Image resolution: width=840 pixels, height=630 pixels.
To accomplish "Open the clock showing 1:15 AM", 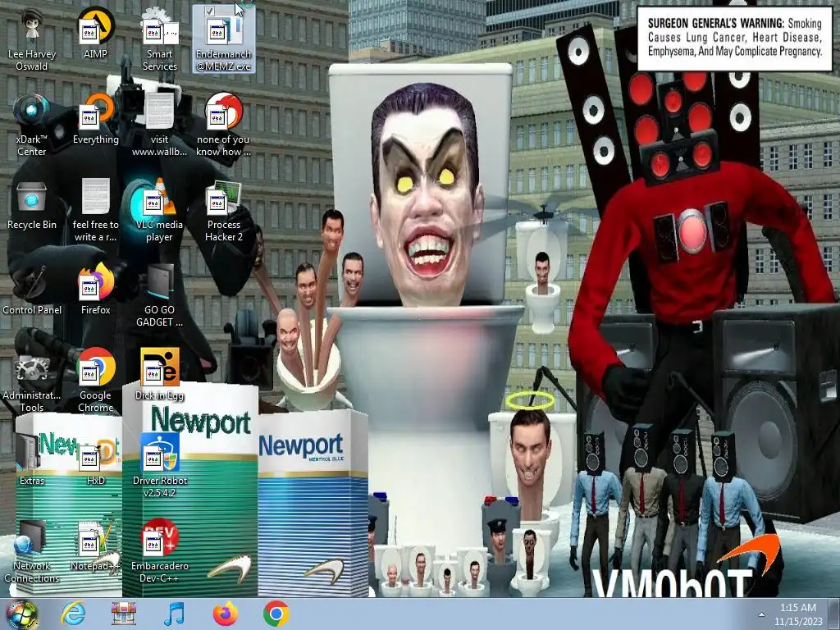I will click(797, 614).
